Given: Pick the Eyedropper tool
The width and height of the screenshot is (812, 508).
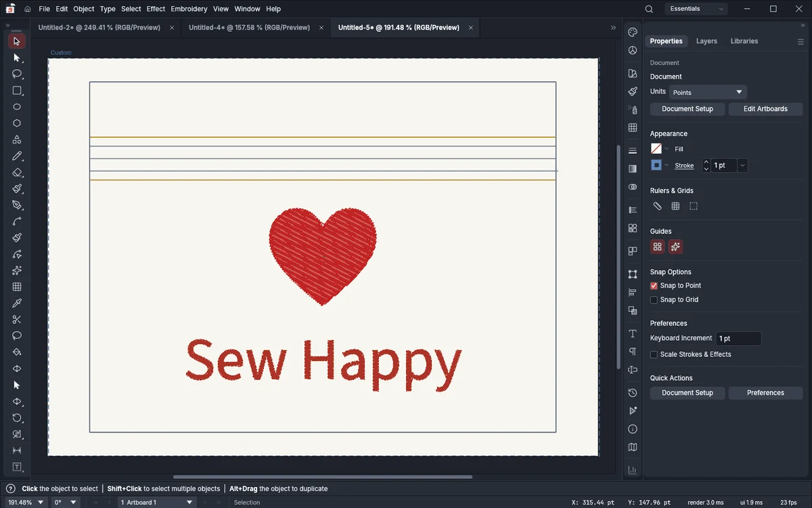Looking at the screenshot, I should pyautogui.click(x=17, y=303).
